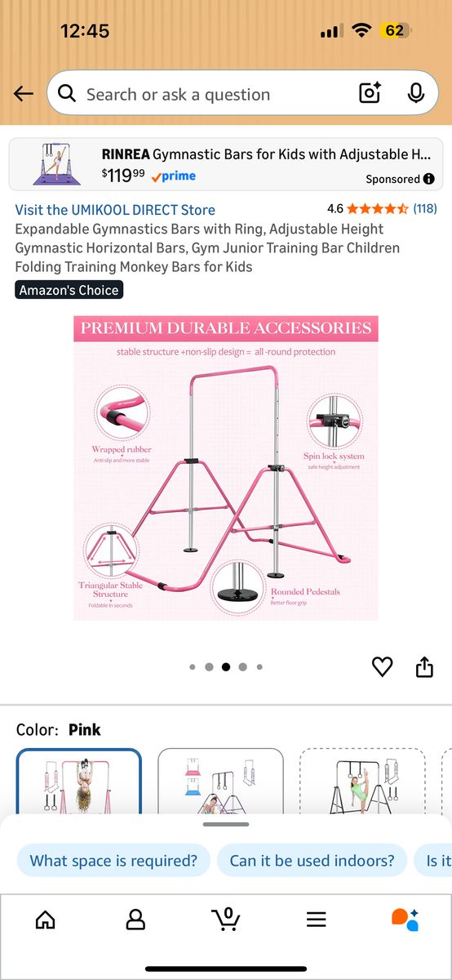Ask "Can it be used indoors?"
Viewport: 452px width, 980px height.
[x=312, y=861]
